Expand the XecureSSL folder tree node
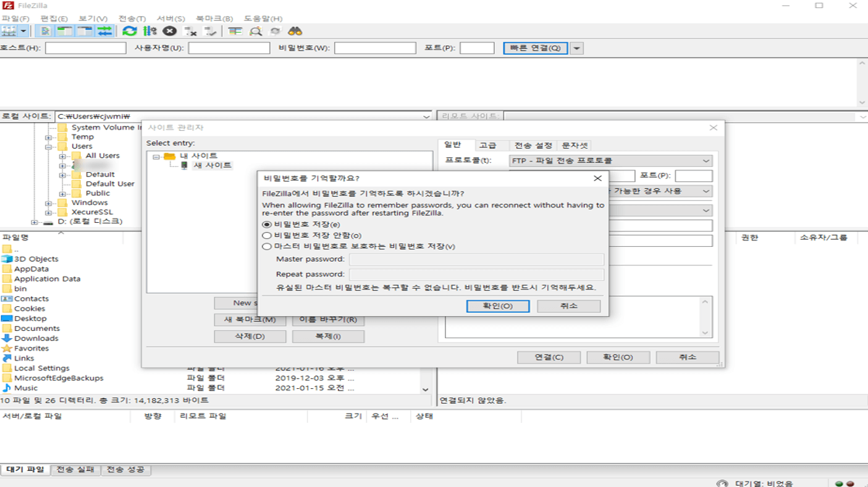 coord(48,212)
